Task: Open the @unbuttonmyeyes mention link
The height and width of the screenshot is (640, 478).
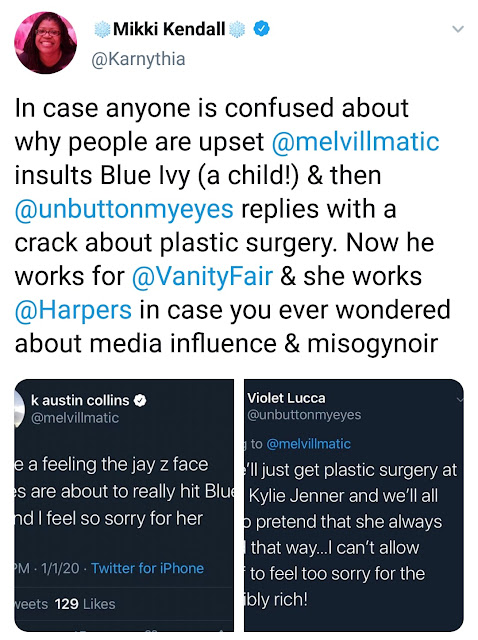Action: [124, 209]
